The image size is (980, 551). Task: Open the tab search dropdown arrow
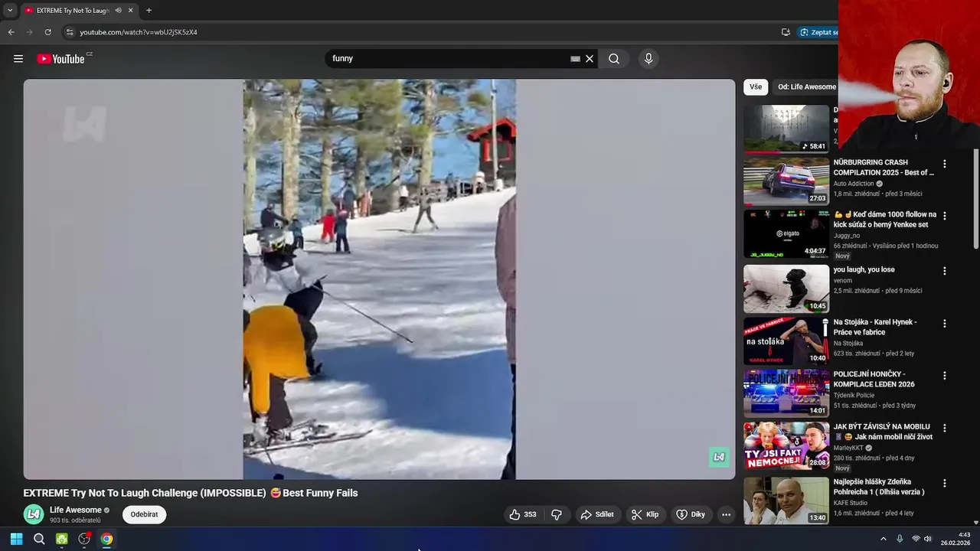[10, 11]
